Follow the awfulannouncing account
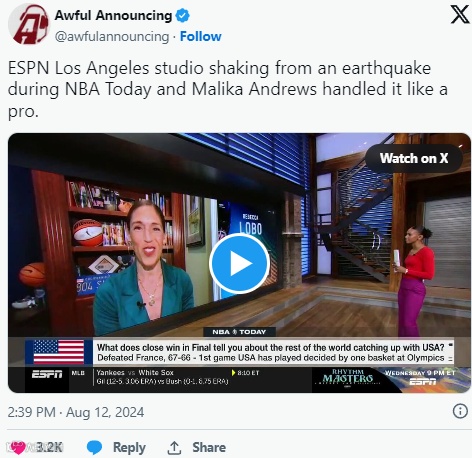Image resolution: width=472 pixels, height=458 pixels. (201, 36)
